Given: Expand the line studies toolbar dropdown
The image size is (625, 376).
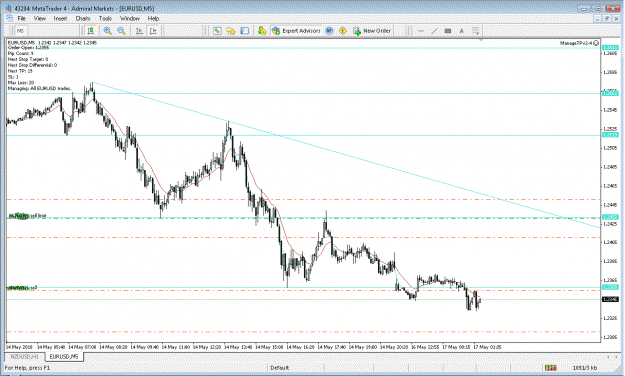Looking at the screenshot, I should 476,31.
